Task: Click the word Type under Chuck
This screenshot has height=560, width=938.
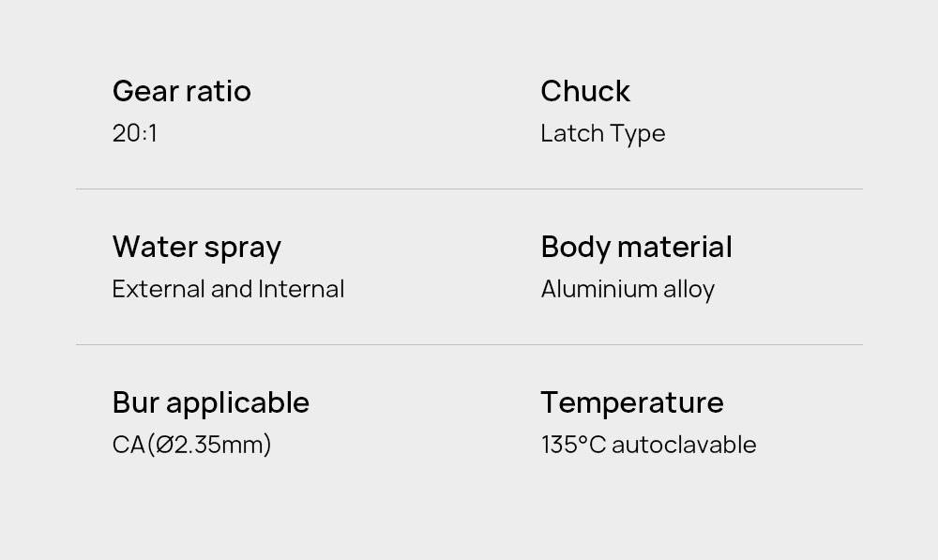Action: (x=637, y=134)
